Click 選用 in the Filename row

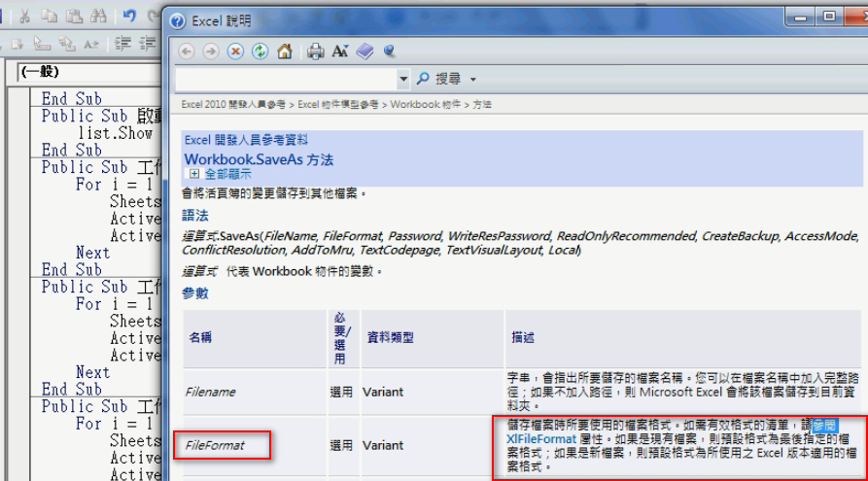click(x=341, y=392)
